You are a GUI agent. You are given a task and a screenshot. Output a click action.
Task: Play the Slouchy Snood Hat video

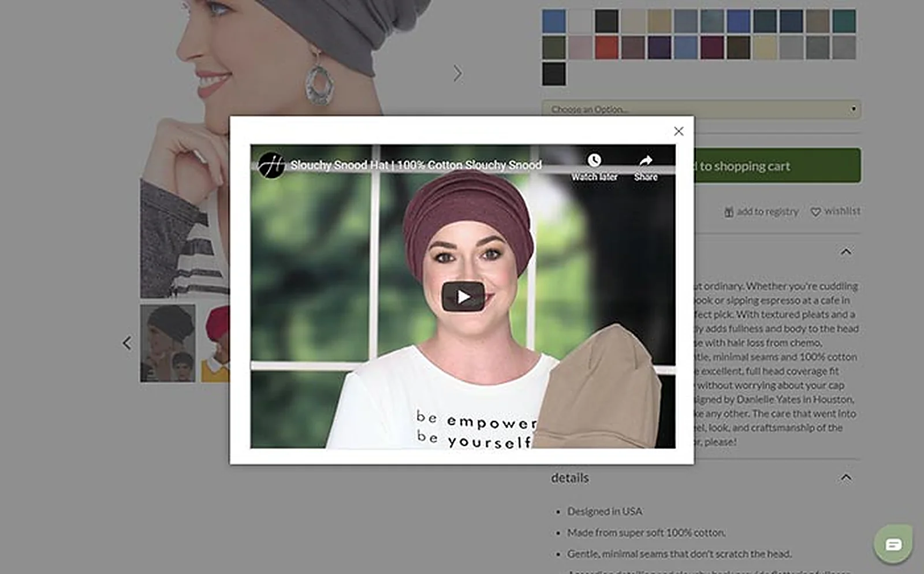(463, 296)
